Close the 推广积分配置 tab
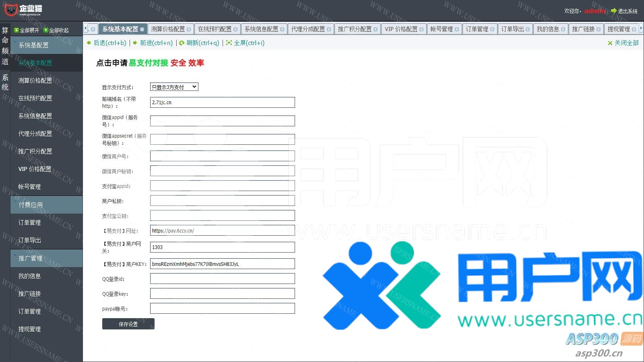Viewport: 644px width, 362px height. 376,29
